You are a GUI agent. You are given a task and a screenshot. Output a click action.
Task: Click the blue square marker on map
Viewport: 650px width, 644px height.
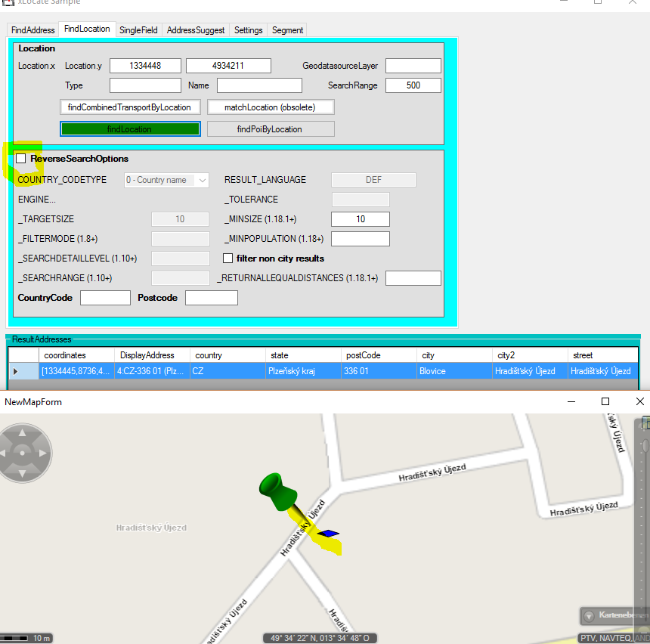coord(328,534)
